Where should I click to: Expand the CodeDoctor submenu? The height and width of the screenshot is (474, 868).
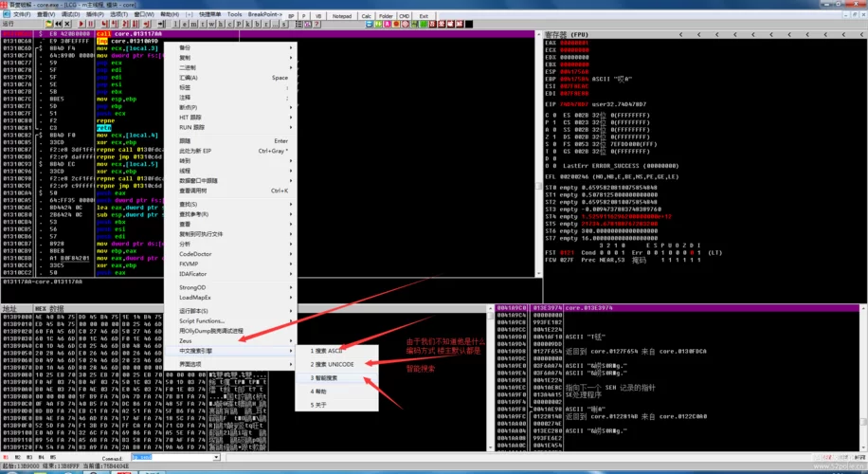(232, 254)
